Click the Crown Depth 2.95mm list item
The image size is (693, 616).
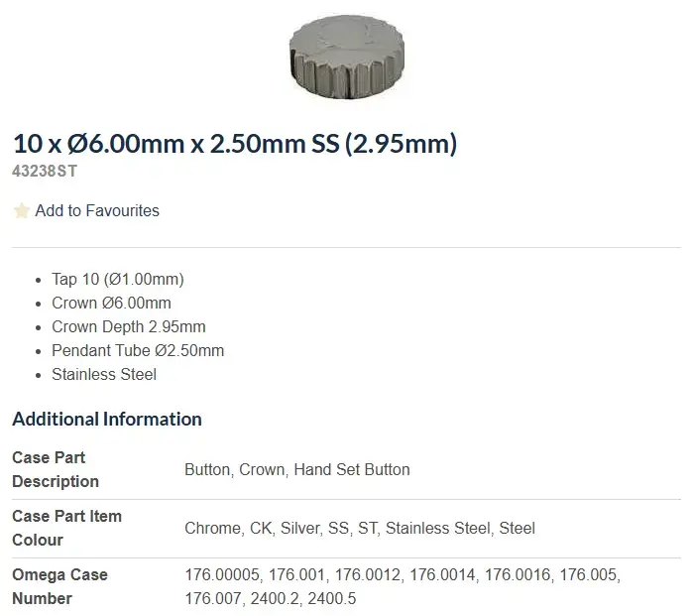coord(129,326)
